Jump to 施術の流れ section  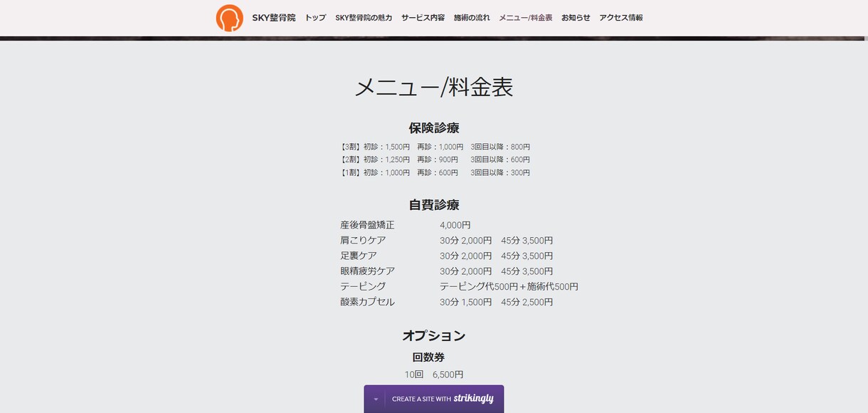click(x=472, y=18)
